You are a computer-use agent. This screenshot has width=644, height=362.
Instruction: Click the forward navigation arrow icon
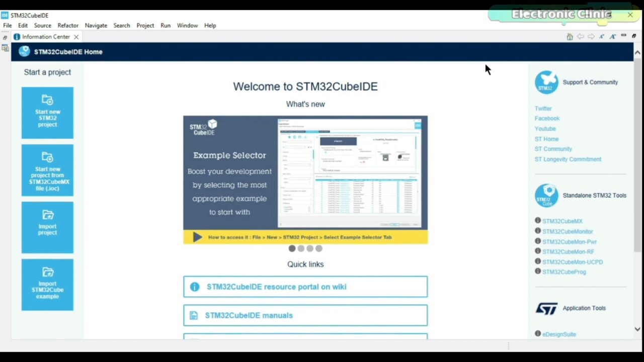[591, 37]
